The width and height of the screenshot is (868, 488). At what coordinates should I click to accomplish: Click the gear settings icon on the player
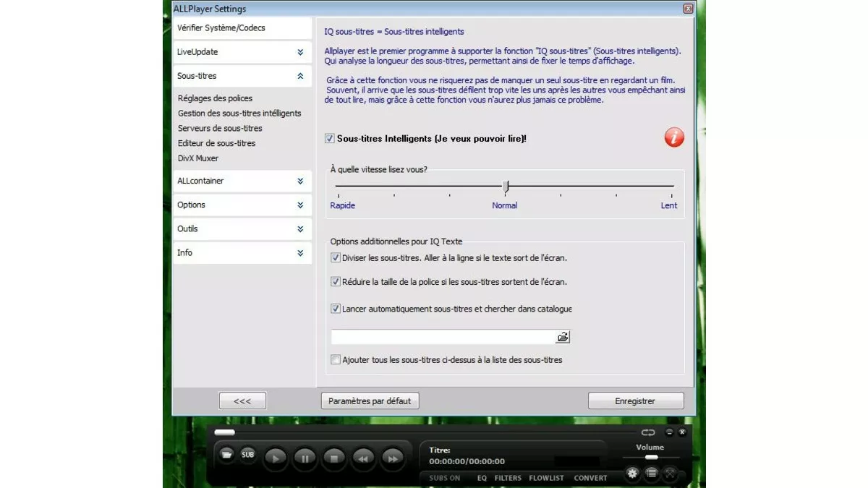[632, 473]
